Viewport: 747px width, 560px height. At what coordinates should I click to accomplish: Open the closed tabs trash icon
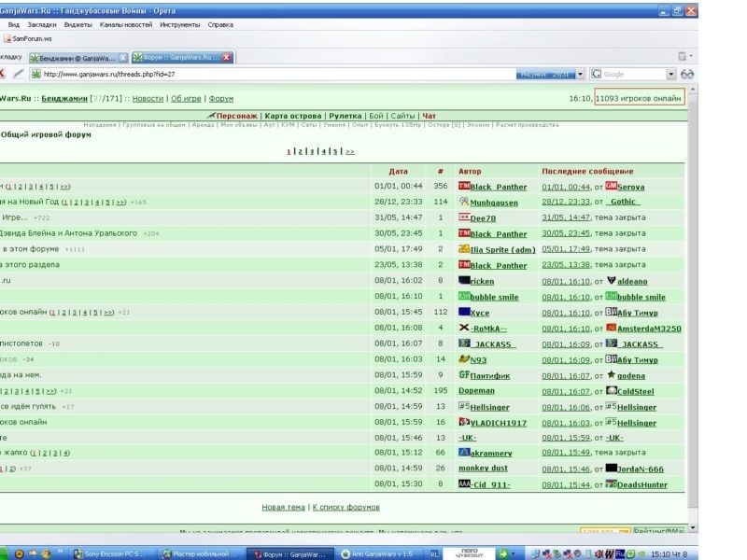(683, 57)
